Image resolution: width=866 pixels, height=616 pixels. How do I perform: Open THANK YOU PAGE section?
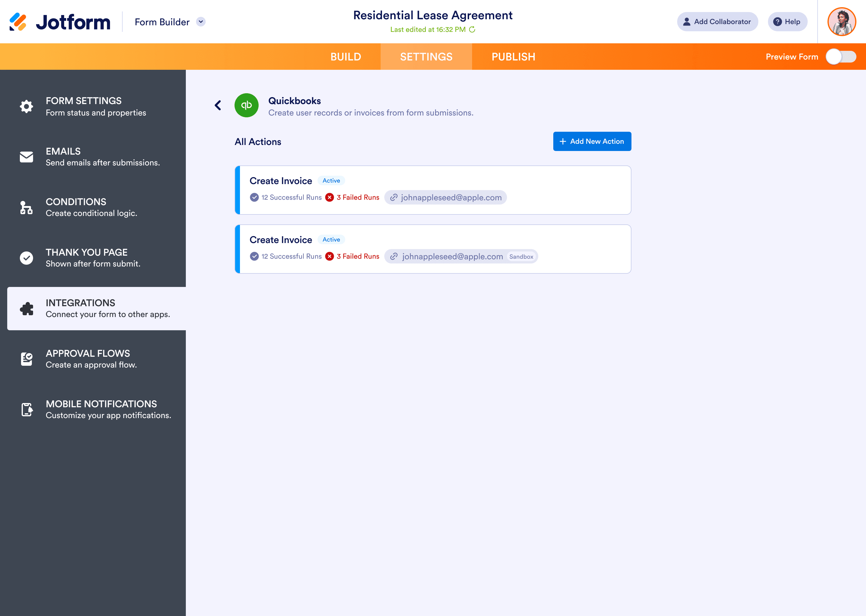point(93,258)
